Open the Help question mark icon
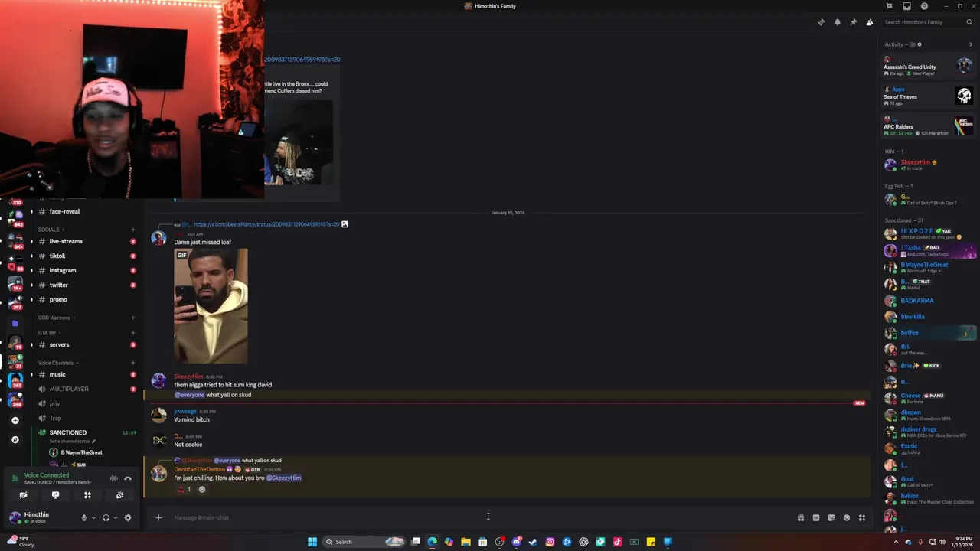Image resolution: width=980 pixels, height=551 pixels. (x=925, y=6)
